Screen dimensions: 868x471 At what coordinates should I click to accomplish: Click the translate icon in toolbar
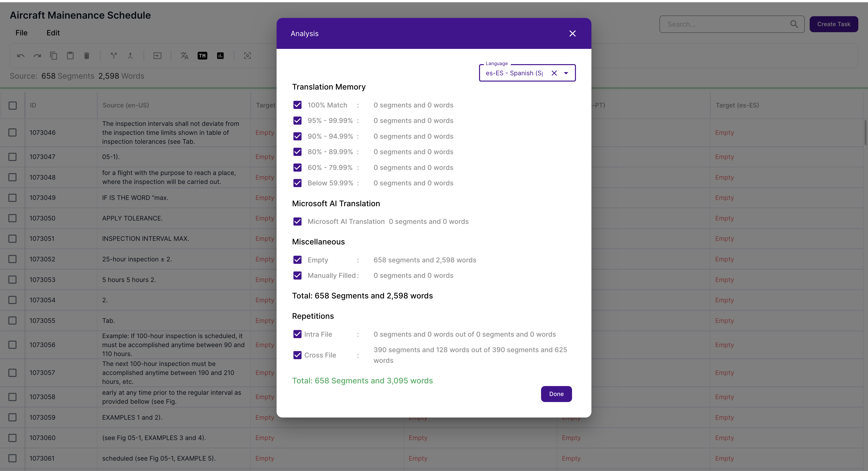point(184,56)
